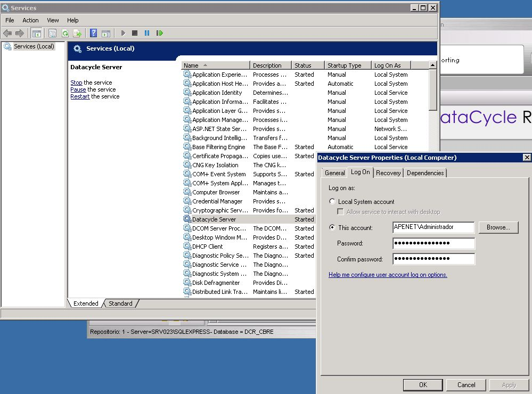This screenshot has height=394, width=532.
Task: Open the Action menu
Action: pos(30,20)
